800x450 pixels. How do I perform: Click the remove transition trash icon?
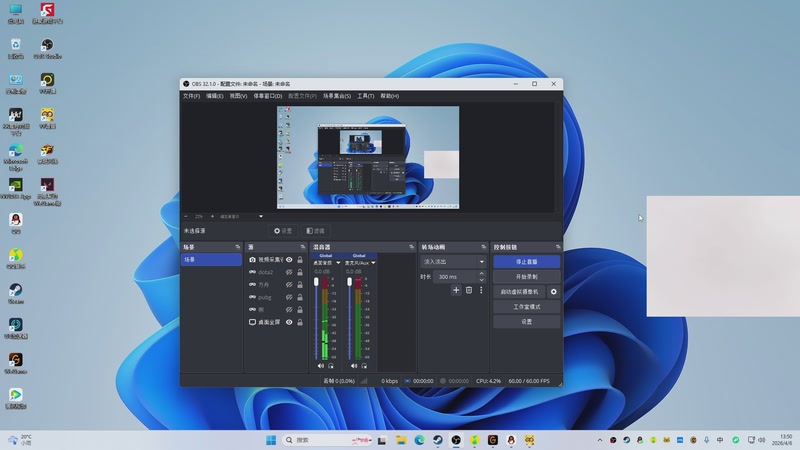click(x=468, y=290)
